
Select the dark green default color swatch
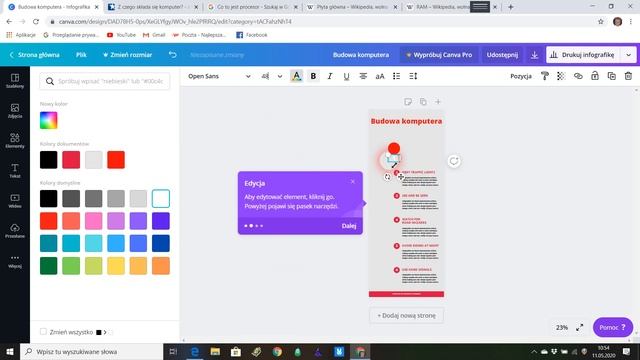(49, 266)
